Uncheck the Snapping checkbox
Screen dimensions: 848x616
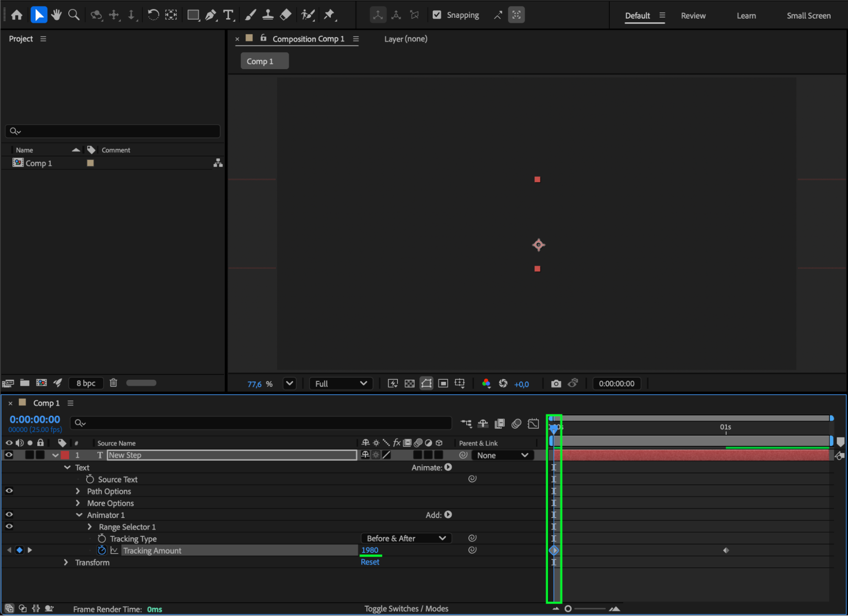pyautogui.click(x=437, y=15)
